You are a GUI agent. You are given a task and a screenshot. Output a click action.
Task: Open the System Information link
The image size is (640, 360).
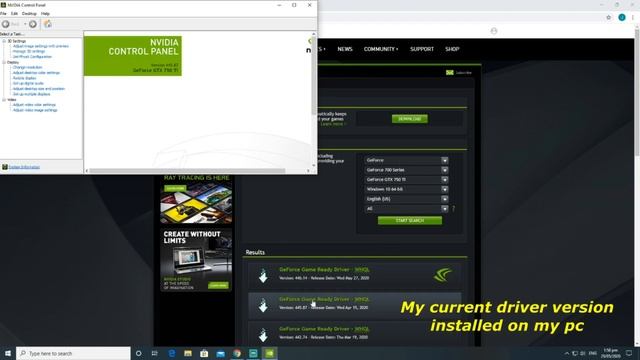coord(24,167)
